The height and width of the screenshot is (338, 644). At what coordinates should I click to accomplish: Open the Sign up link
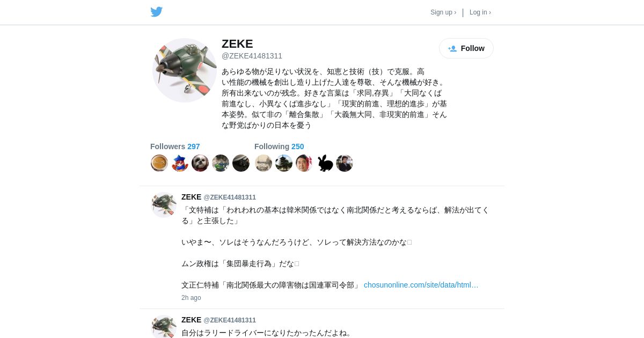443,12
